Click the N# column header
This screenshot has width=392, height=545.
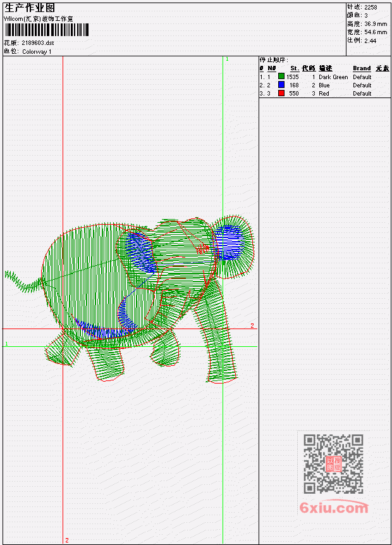271,68
